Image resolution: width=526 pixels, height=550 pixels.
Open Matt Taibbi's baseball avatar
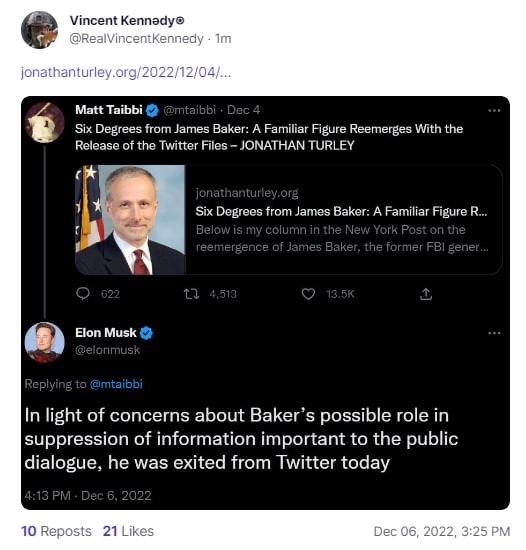[x=45, y=122]
